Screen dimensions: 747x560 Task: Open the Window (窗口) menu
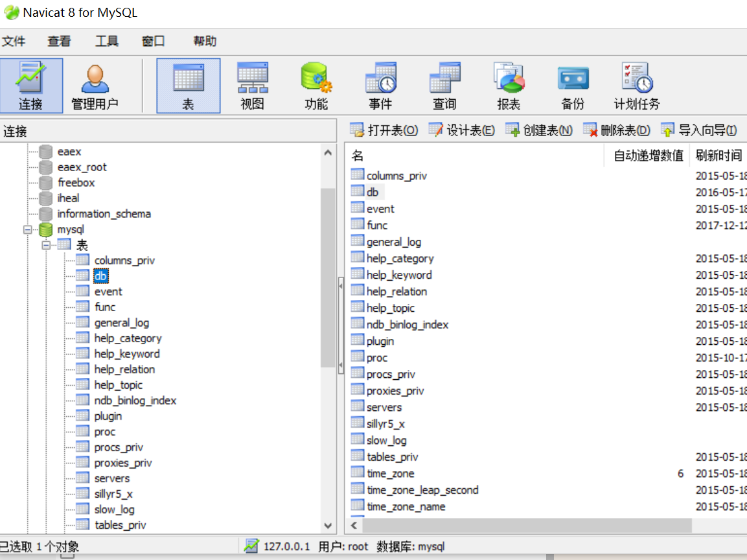154,41
